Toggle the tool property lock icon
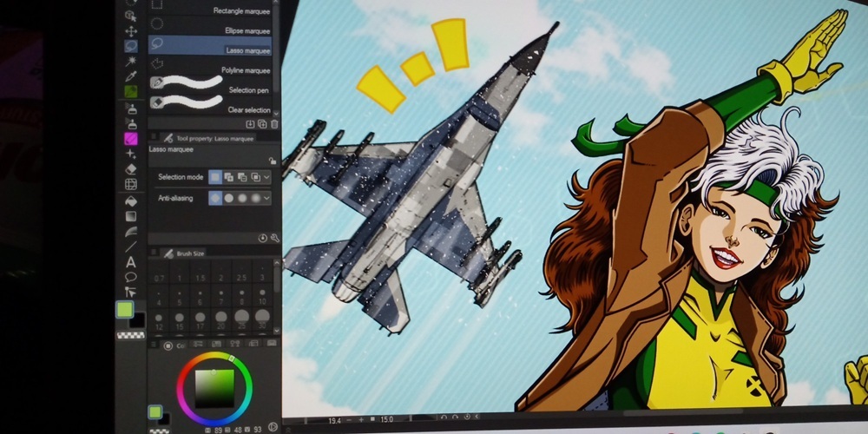The image size is (868, 434). click(x=273, y=160)
